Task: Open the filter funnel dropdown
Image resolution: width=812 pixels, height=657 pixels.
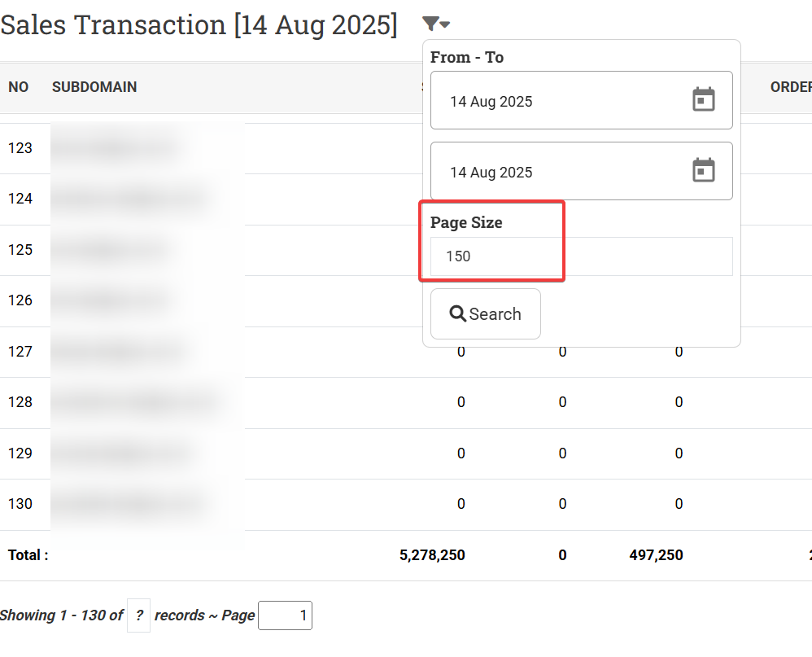Action: coord(436,24)
